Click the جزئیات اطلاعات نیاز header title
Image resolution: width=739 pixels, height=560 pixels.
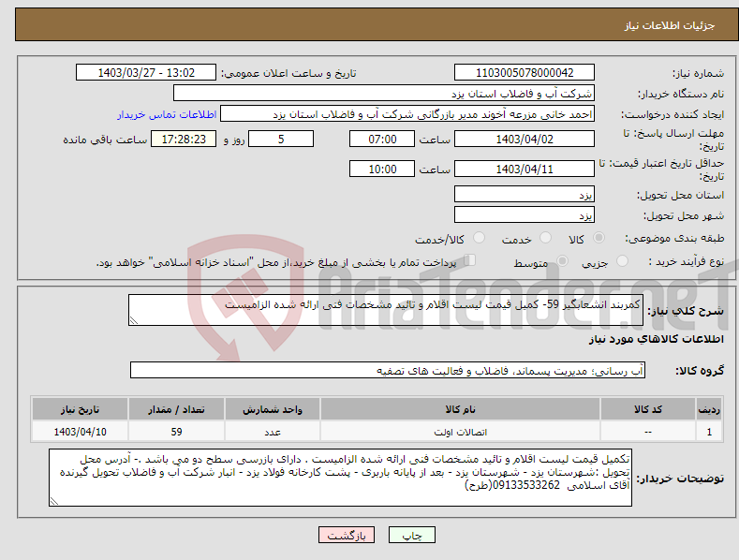[x=670, y=25]
